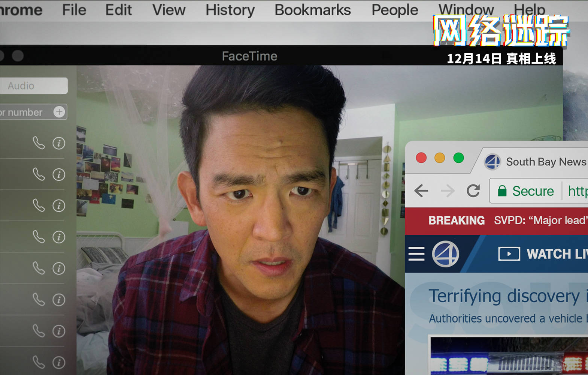
Task: Click the FaceTime window title
Action: pos(249,56)
